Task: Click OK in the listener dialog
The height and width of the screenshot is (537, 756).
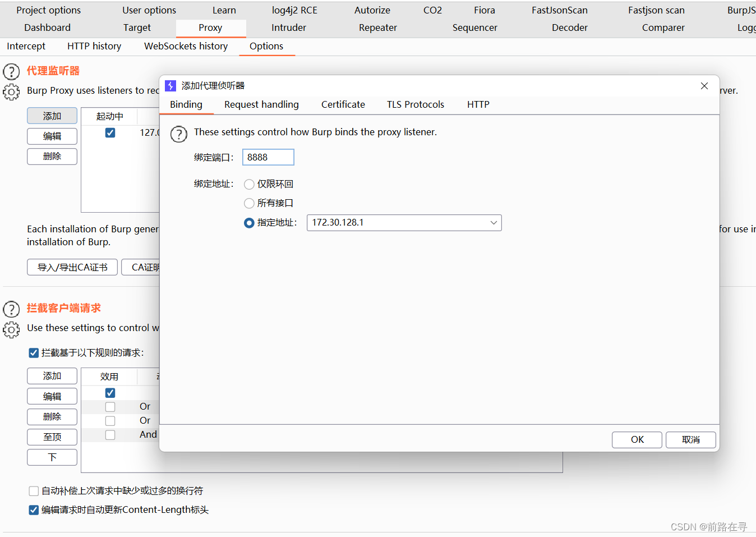Action: pos(637,439)
